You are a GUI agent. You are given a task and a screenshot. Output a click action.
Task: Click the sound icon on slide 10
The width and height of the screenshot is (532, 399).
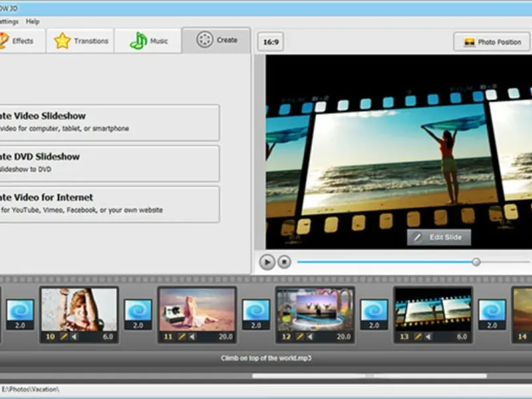74,336
